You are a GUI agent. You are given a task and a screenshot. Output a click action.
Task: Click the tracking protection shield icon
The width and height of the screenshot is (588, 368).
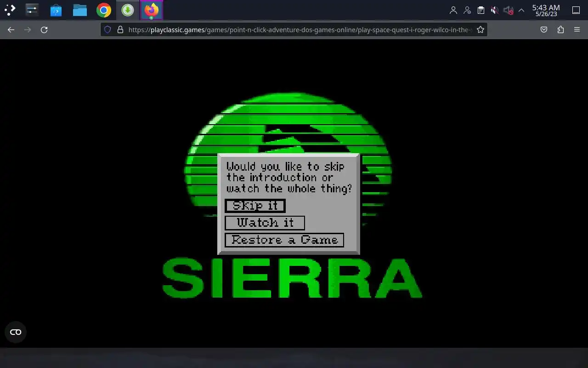(x=107, y=29)
